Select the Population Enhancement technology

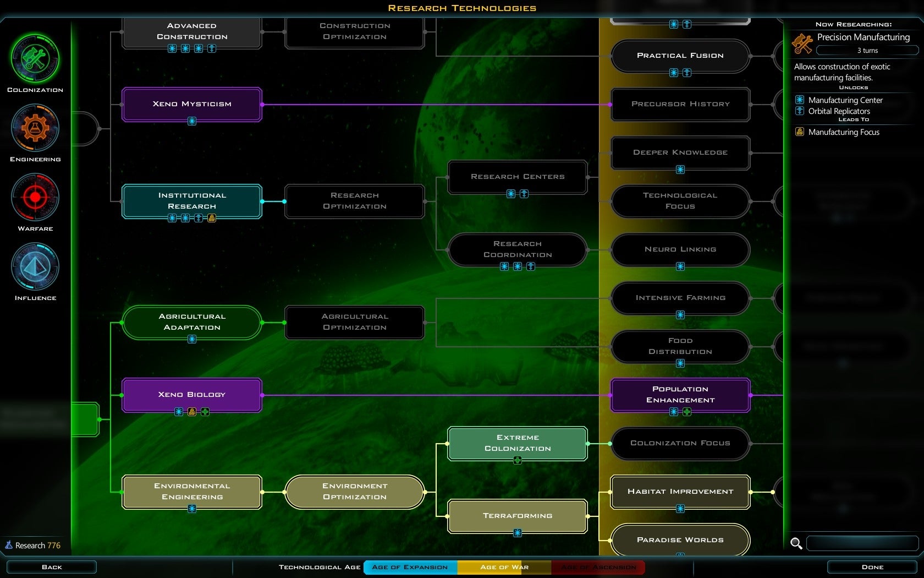pos(680,395)
